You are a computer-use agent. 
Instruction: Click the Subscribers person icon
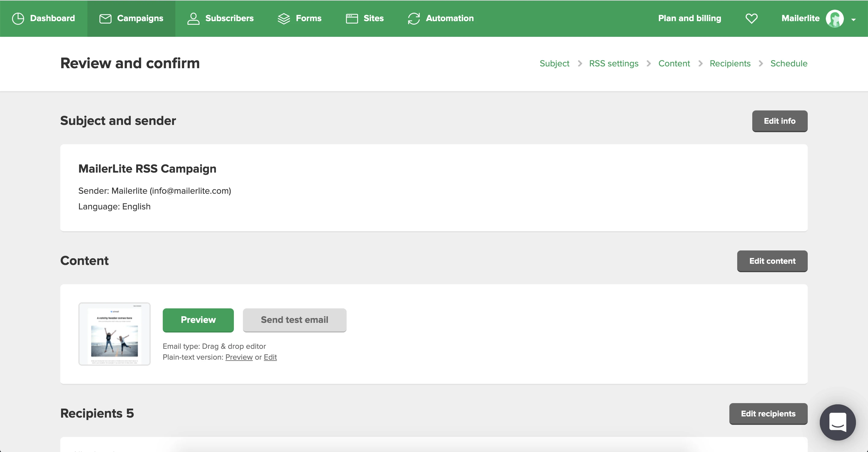[193, 18]
